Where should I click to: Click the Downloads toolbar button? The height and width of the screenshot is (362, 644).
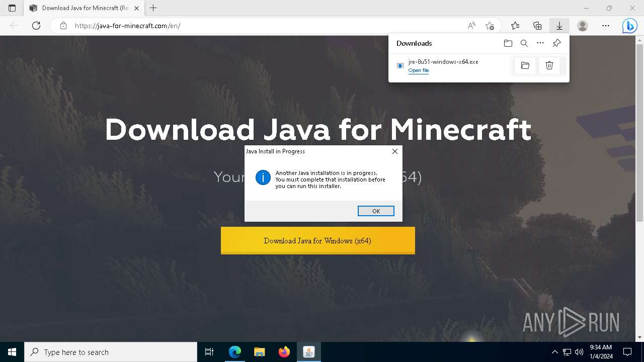[x=559, y=26]
